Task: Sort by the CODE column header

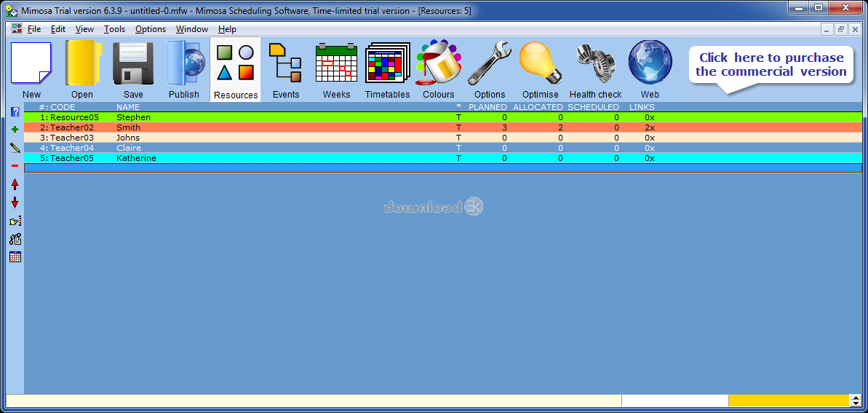Action: click(x=63, y=107)
